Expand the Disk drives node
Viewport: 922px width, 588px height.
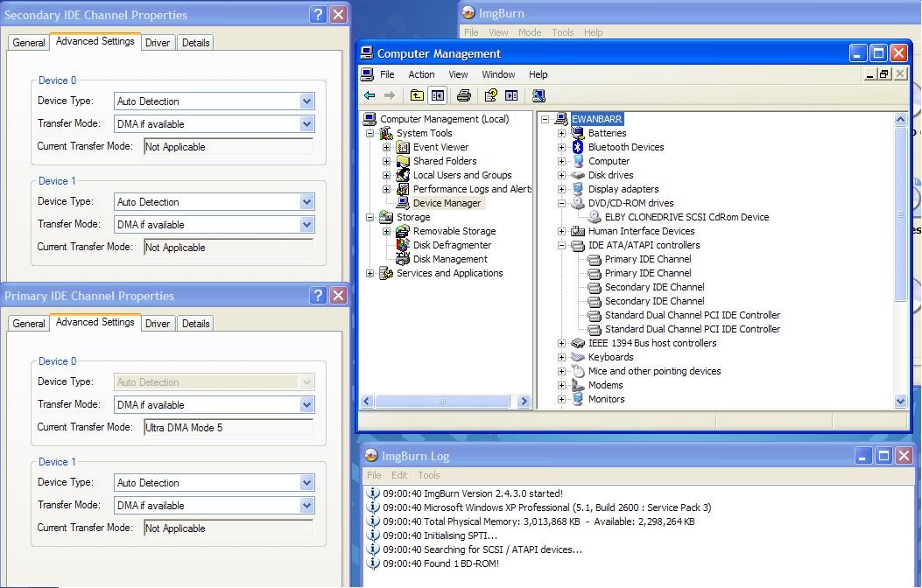(x=561, y=175)
